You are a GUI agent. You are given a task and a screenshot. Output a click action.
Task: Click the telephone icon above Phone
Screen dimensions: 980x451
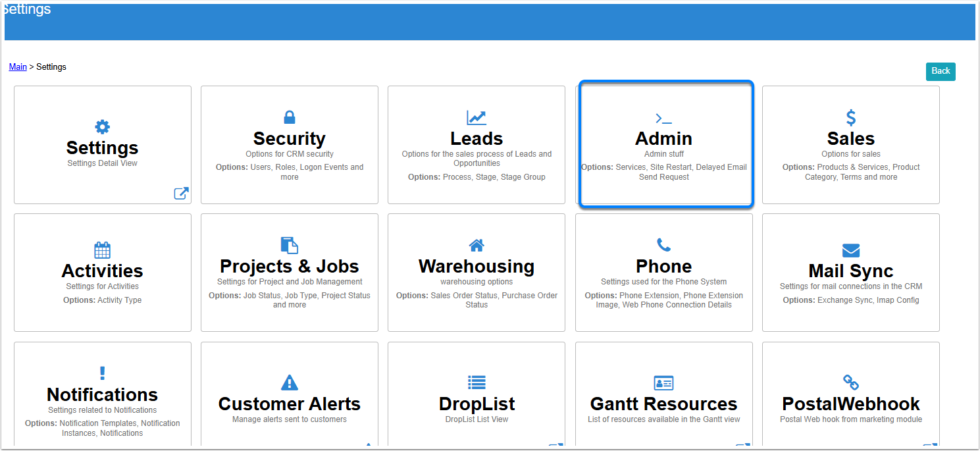pyautogui.click(x=663, y=246)
